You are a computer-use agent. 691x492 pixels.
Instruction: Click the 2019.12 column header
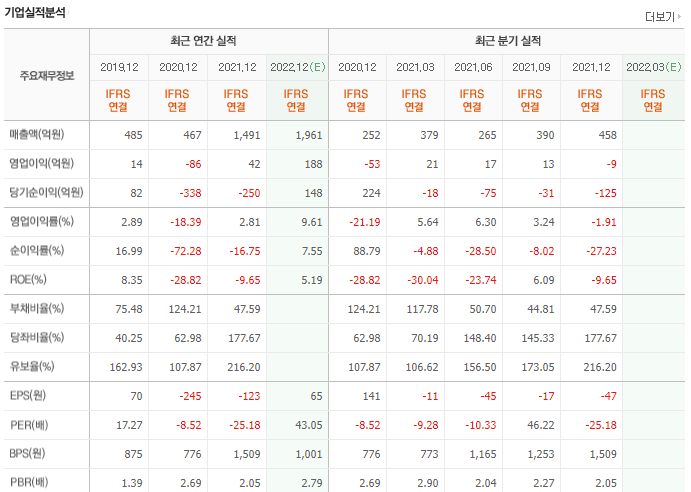[119, 67]
